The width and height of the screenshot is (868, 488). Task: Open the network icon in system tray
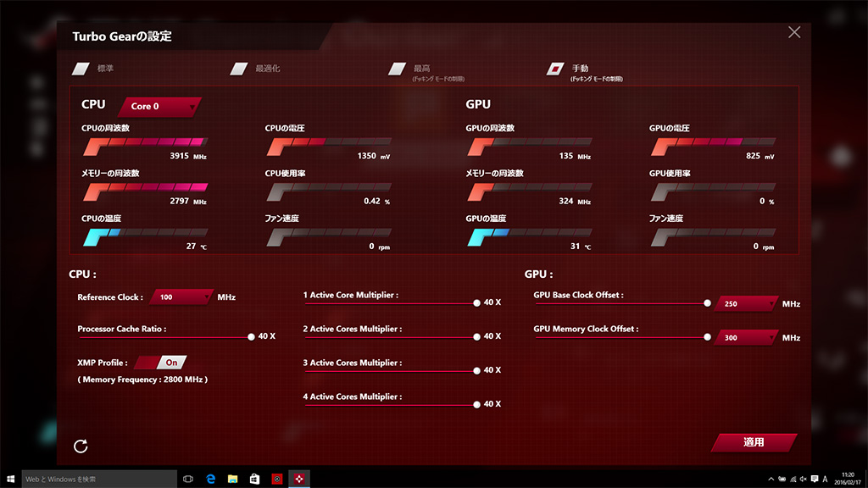793,480
